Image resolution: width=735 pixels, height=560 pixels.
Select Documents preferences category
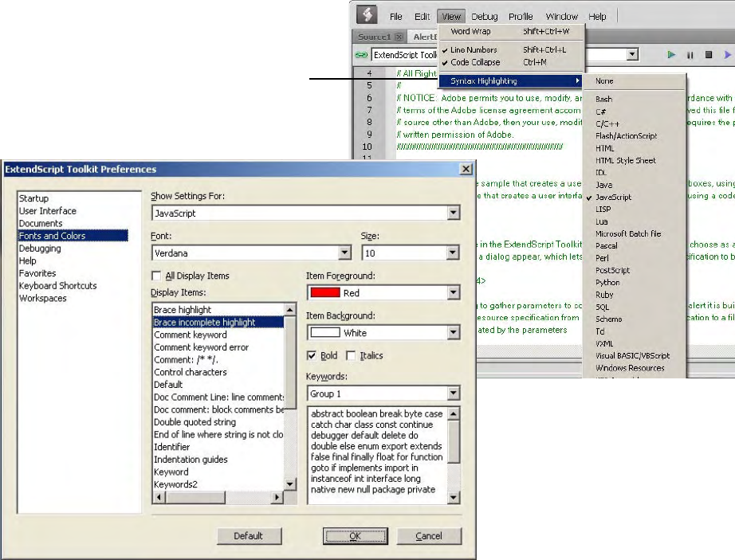pyautogui.click(x=41, y=223)
